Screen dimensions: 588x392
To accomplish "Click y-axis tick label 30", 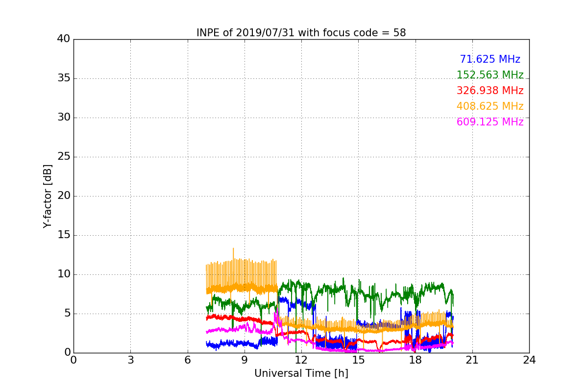I will pyautogui.click(x=64, y=118).
